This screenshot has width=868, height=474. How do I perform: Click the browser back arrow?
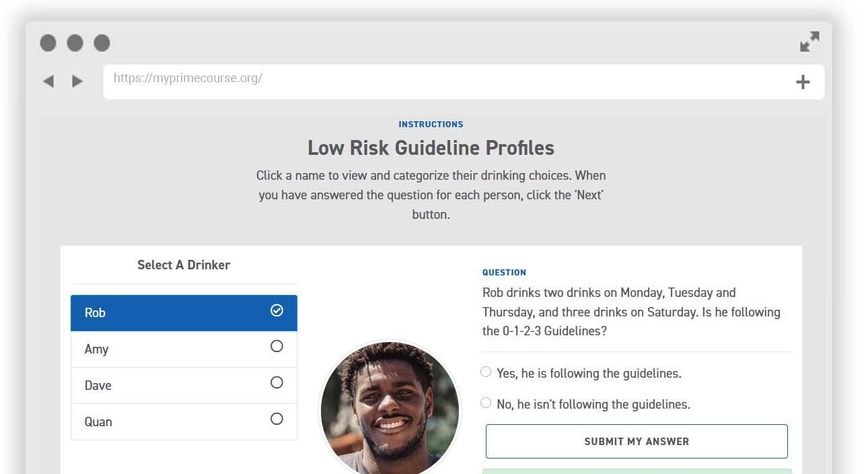pyautogui.click(x=48, y=81)
